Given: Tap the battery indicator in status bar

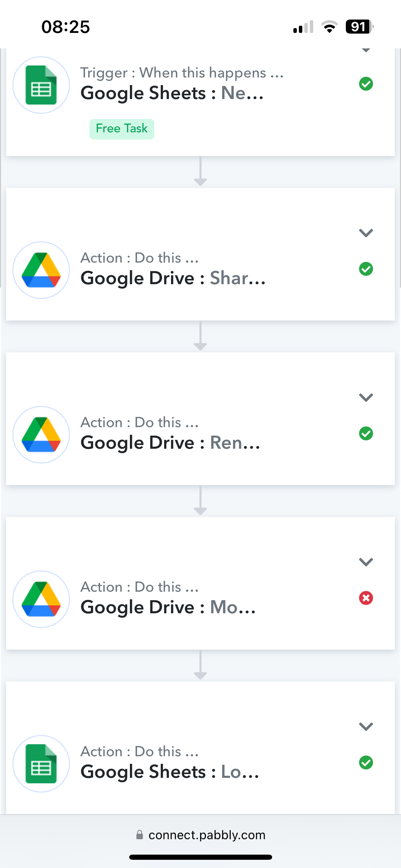Looking at the screenshot, I should coord(359,26).
